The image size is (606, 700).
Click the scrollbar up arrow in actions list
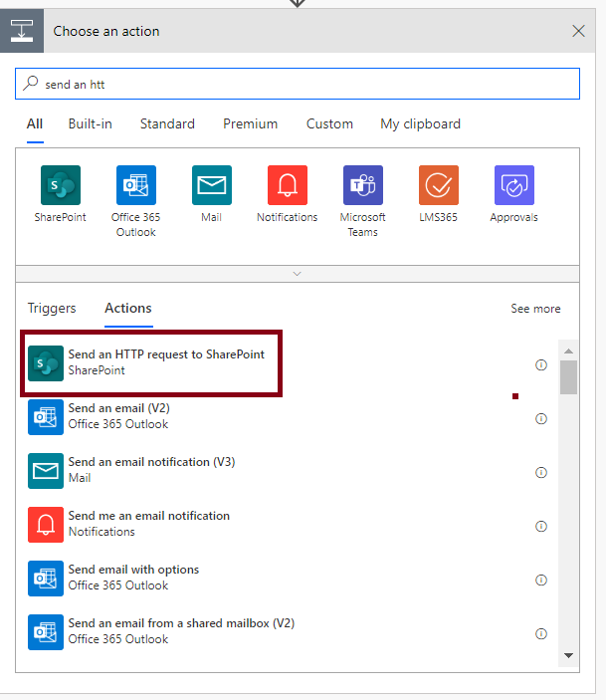[568, 350]
